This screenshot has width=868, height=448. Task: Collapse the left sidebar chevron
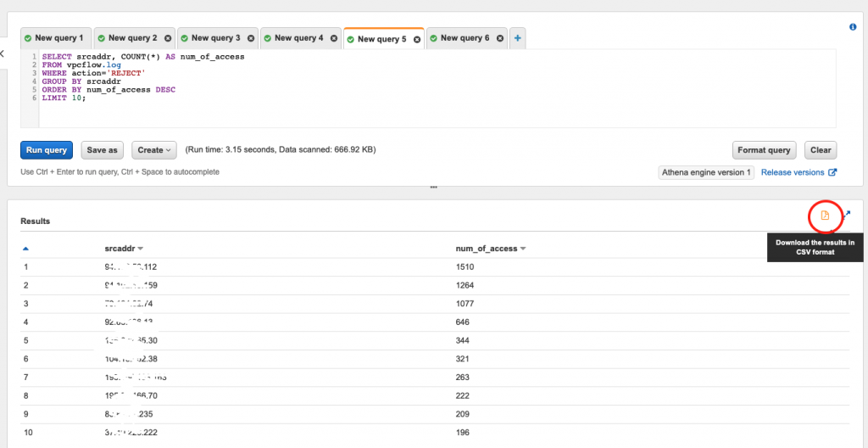(2, 53)
